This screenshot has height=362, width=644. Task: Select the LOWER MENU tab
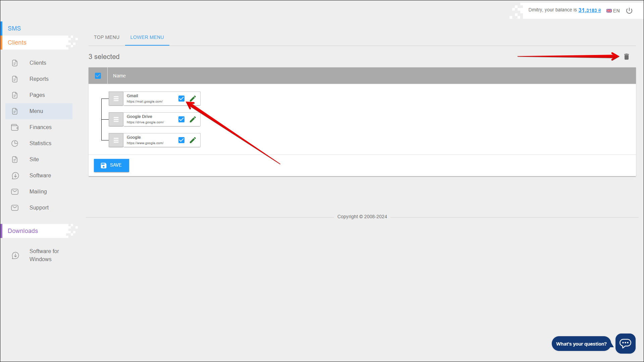click(x=147, y=37)
